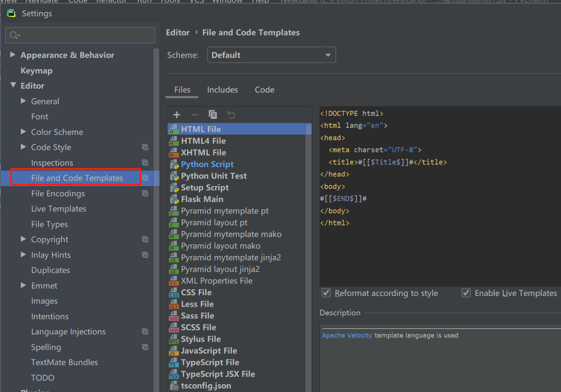Expand the Inlay Hints subsection arrow
Screen dimensions: 561x392
click(x=23, y=254)
